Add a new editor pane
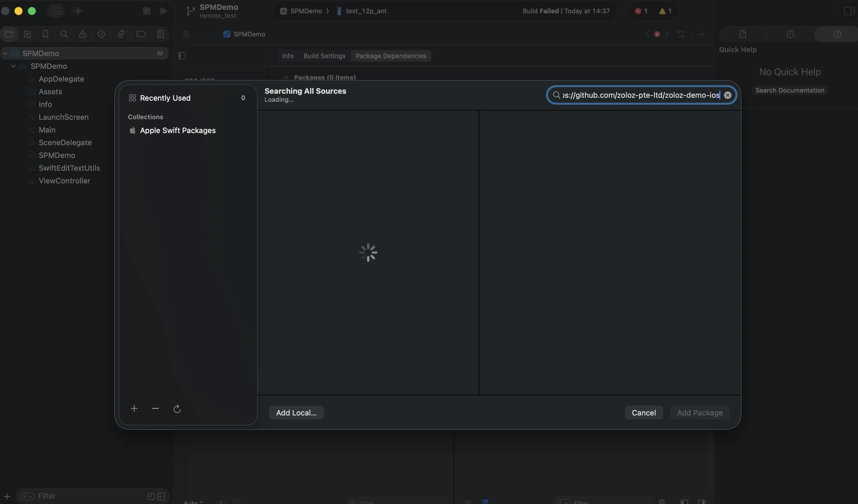Screen dimensions: 858x504 tap(702, 34)
